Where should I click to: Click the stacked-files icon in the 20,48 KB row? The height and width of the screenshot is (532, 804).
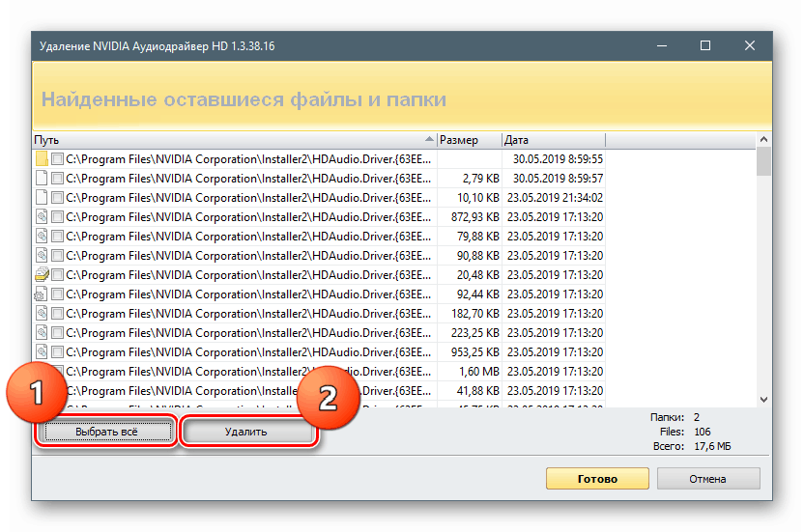pyautogui.click(x=42, y=275)
